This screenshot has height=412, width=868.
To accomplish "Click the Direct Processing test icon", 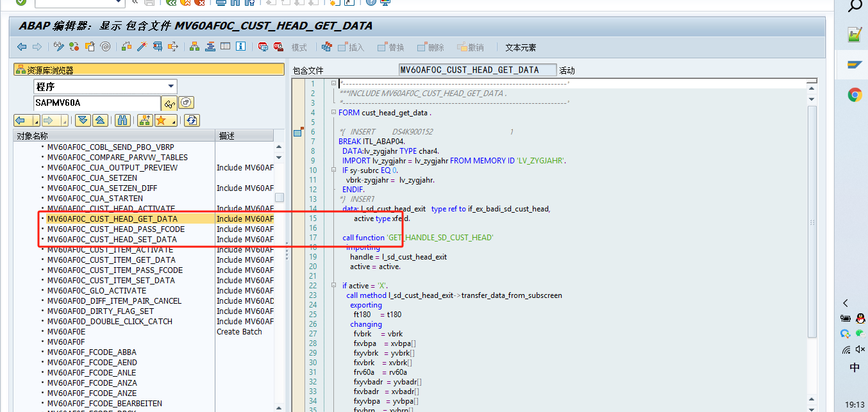I will point(158,47).
